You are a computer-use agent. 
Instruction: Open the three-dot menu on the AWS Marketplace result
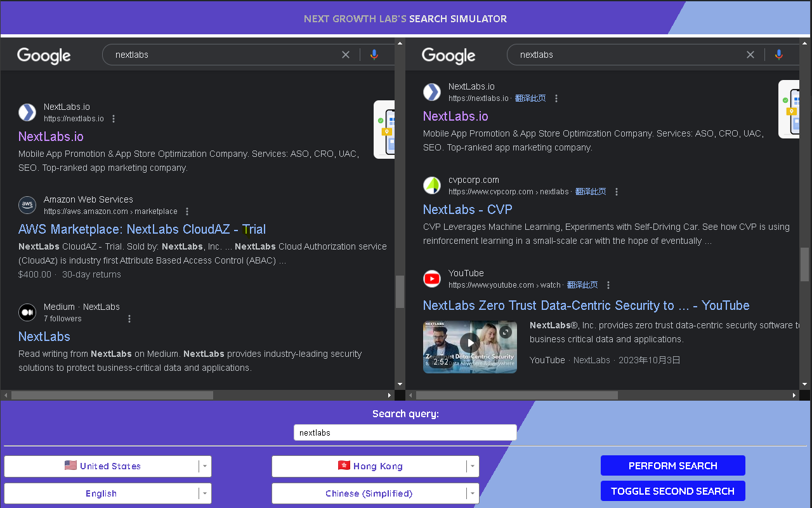point(187,211)
